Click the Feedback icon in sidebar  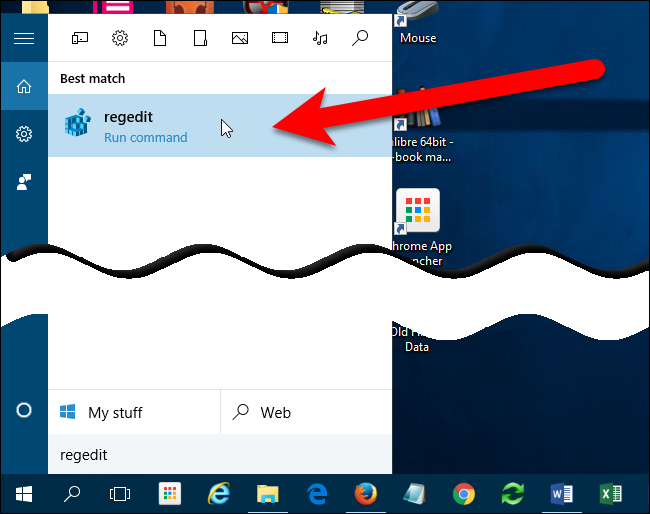point(24,182)
